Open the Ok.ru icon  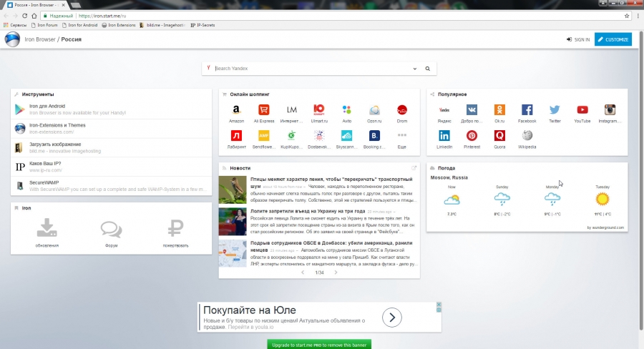point(499,110)
